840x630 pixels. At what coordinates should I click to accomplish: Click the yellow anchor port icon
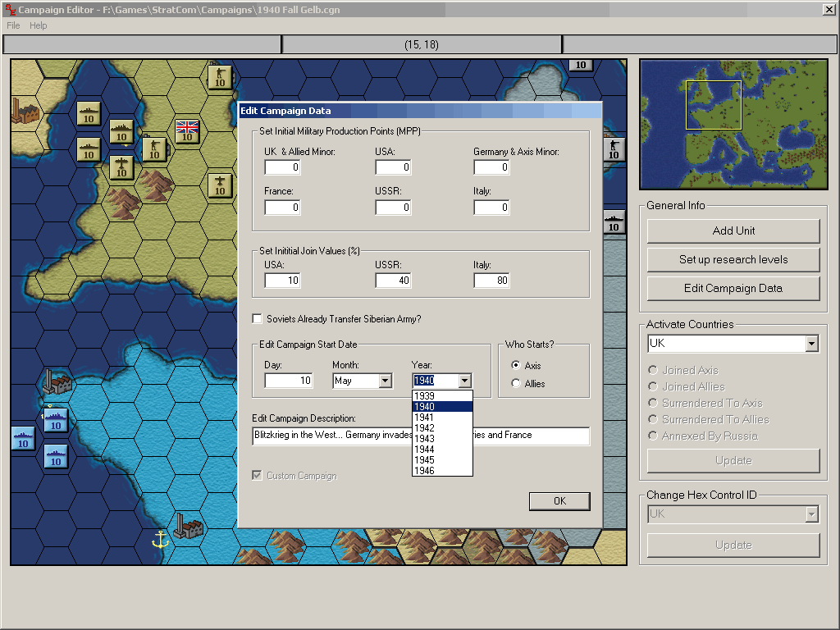click(160, 539)
